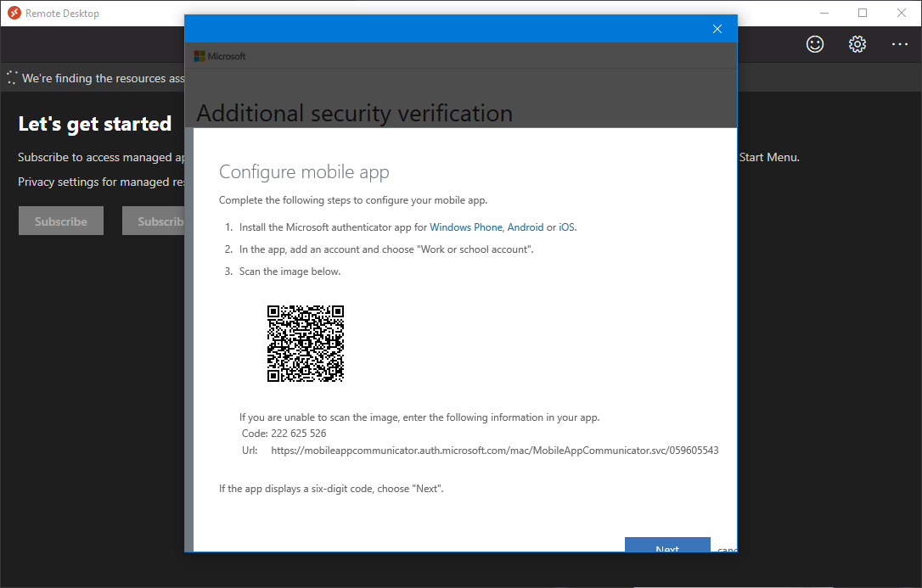Image resolution: width=922 pixels, height=588 pixels.
Task: Click the Next button in the dialog
Action: pyautogui.click(x=667, y=545)
